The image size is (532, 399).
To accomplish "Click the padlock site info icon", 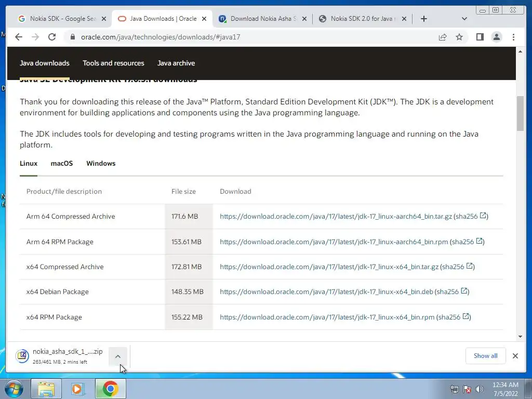I will 72,37.
